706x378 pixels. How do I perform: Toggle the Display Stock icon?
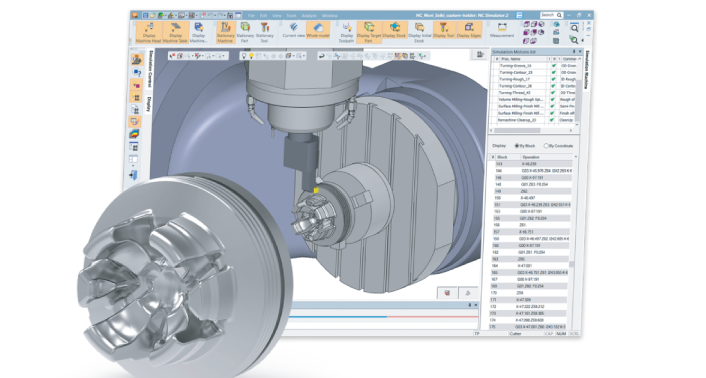[395, 30]
